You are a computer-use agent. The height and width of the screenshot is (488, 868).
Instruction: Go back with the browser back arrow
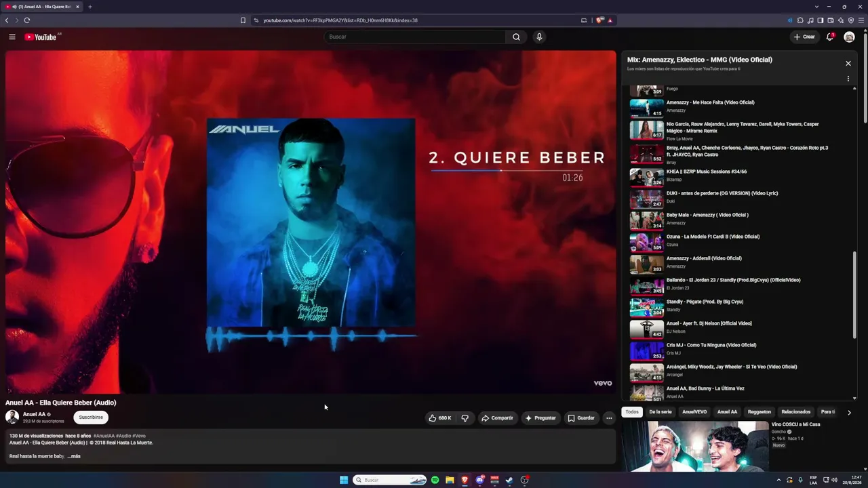7,20
